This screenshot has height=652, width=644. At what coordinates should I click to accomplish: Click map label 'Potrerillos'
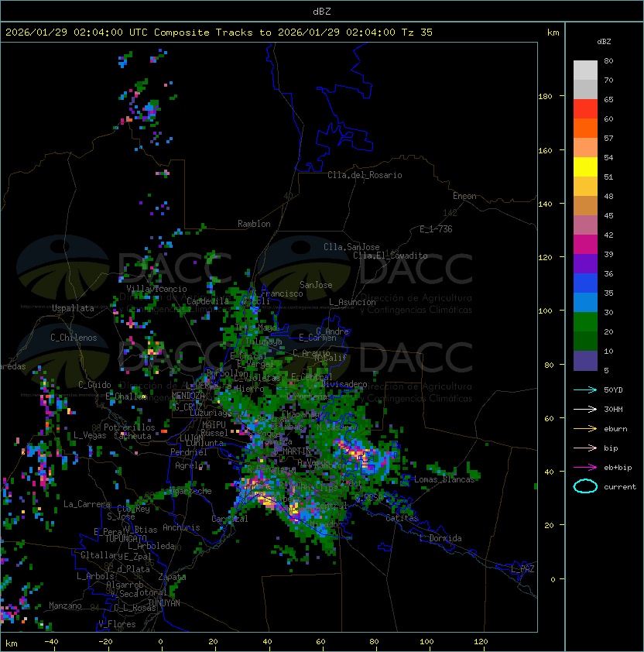[129, 427]
